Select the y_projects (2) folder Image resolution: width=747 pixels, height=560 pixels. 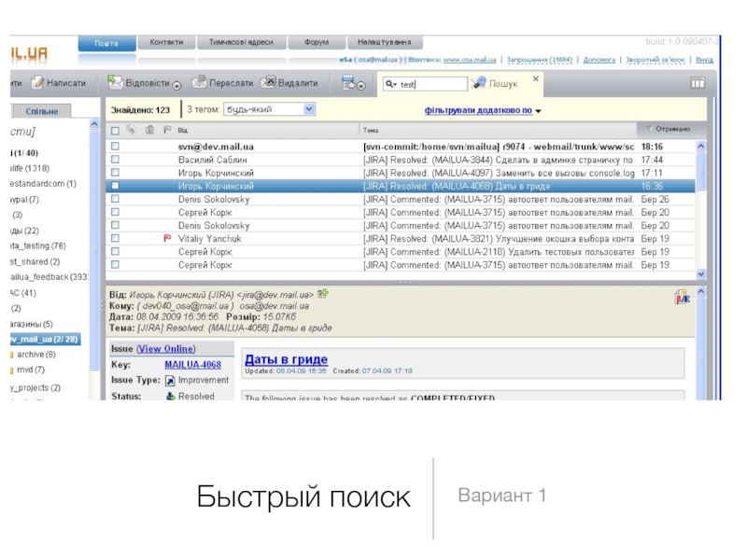35,387
